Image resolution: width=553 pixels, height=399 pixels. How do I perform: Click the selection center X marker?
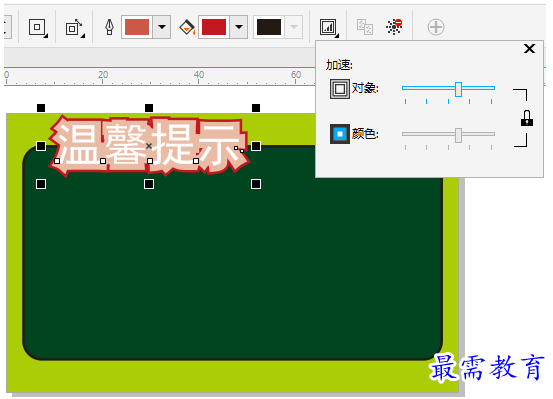click(149, 146)
